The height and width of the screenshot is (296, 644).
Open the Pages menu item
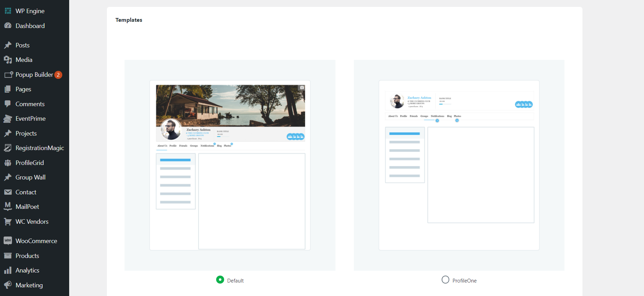23,89
